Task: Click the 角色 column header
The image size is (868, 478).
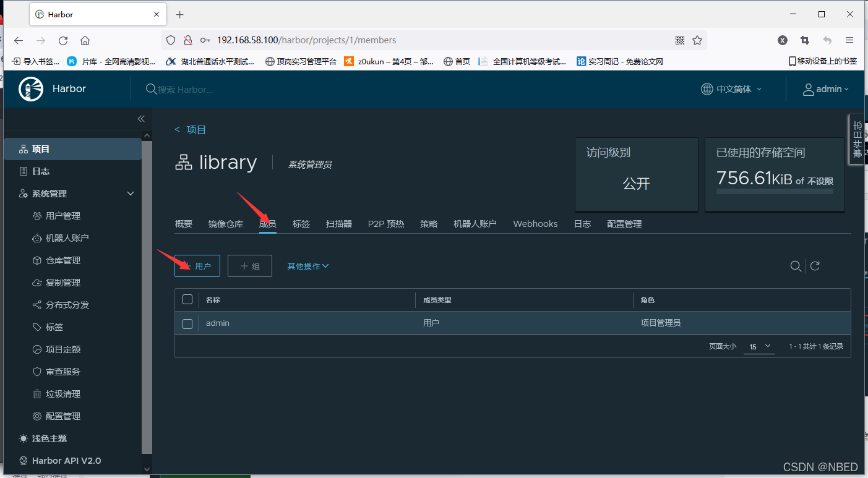Action: [648, 300]
